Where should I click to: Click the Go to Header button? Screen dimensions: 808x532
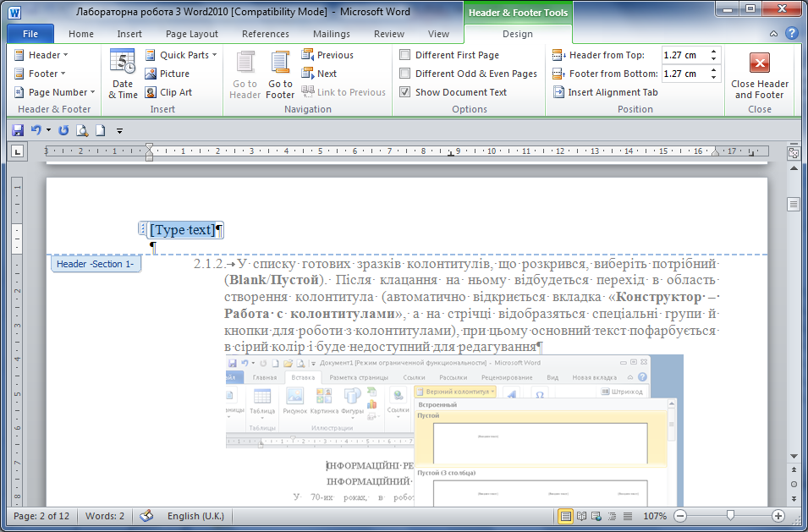click(x=245, y=74)
